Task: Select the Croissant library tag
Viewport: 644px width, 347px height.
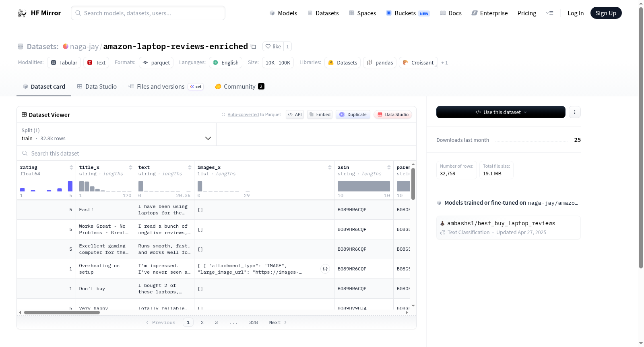Action: [x=418, y=62]
